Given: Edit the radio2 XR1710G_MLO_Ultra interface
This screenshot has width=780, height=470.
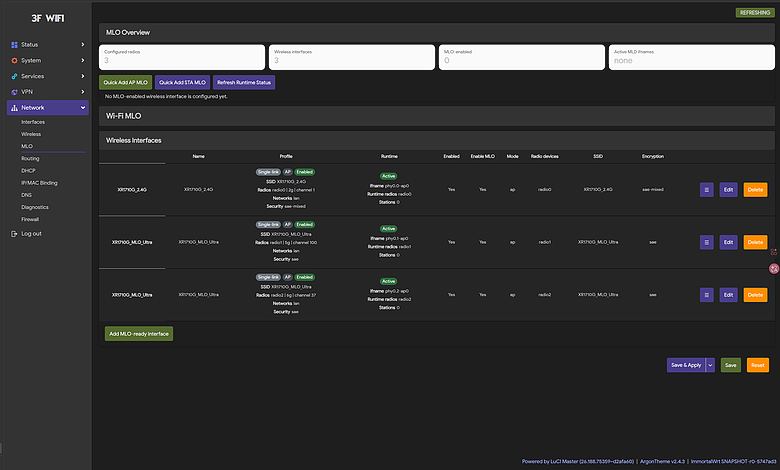Looking at the screenshot, I should [x=728, y=295].
